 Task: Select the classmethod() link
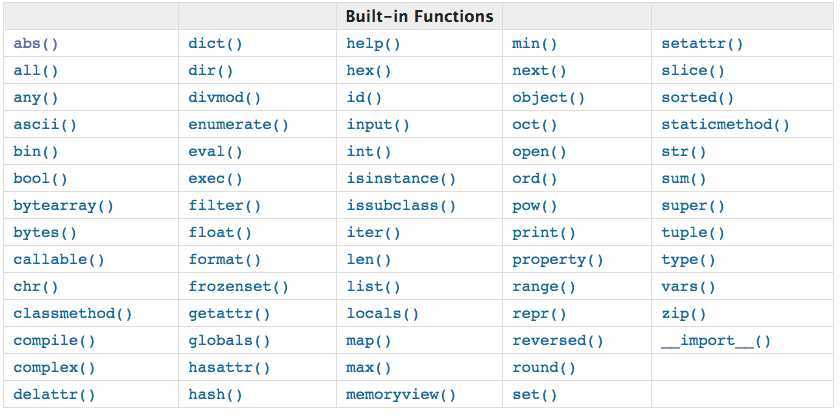pos(72,314)
